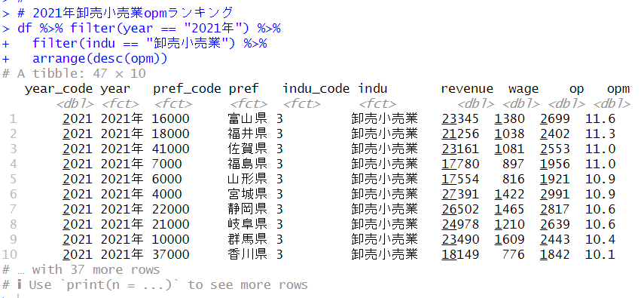
Task: Click op value 2553
Action: pyautogui.click(x=555, y=149)
